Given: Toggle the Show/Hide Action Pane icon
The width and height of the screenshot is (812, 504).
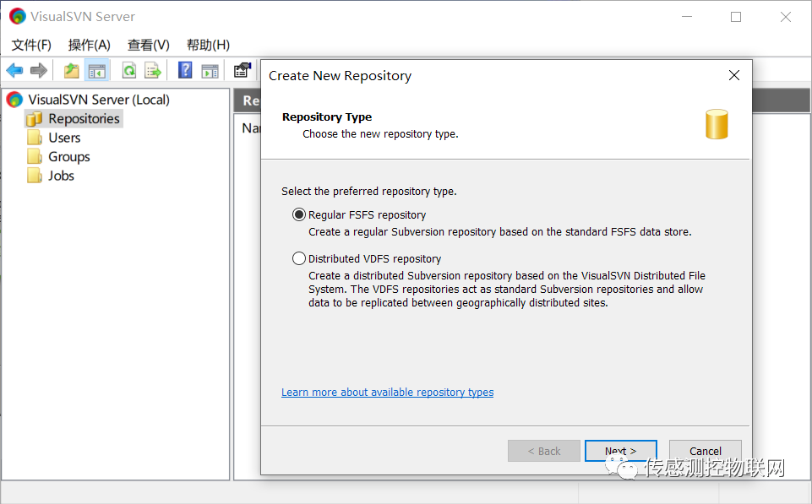Looking at the screenshot, I should pos(210,70).
